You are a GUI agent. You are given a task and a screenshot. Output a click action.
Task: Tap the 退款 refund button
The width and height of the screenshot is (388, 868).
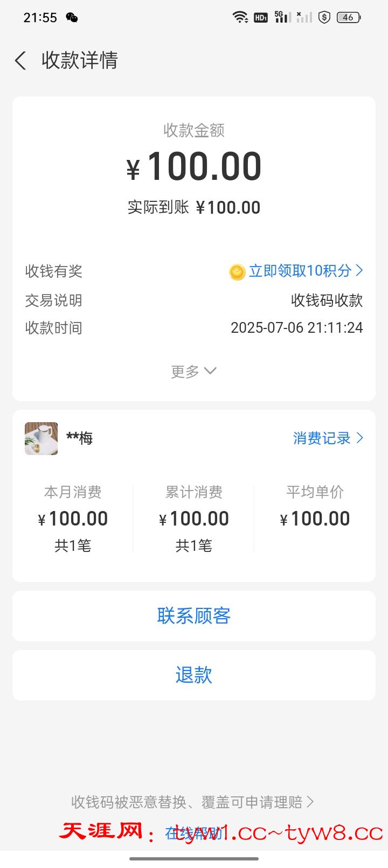pos(194,675)
